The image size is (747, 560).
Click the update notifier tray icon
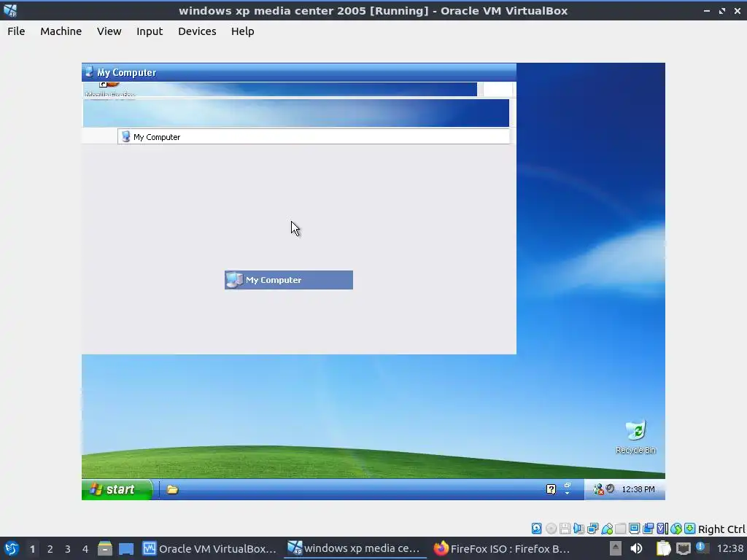pos(702,548)
